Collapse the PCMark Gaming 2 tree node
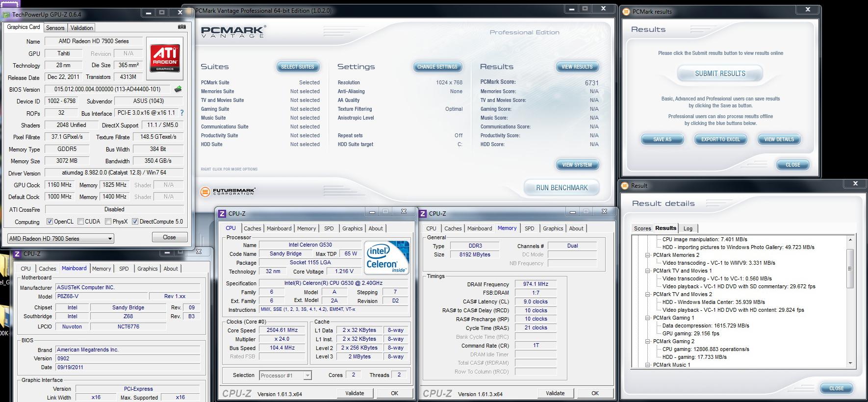 647,341
